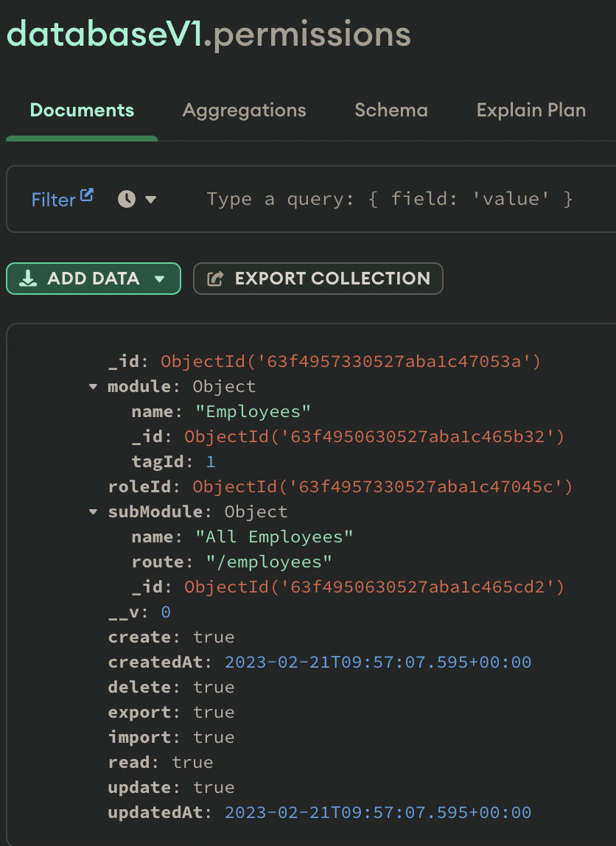The height and width of the screenshot is (846, 616).
Task: Select the createdAt timestamp value
Action: tap(377, 663)
